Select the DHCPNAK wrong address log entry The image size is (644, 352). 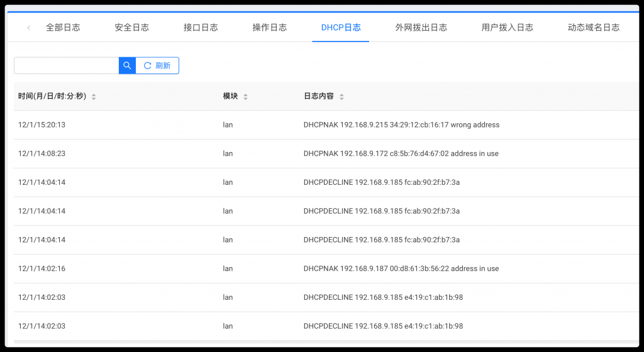point(401,125)
